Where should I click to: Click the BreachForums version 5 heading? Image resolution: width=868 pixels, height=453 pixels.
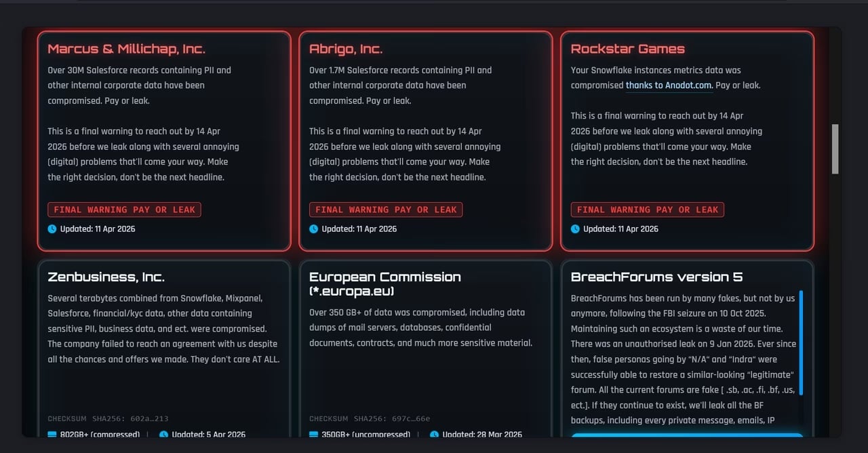656,277
